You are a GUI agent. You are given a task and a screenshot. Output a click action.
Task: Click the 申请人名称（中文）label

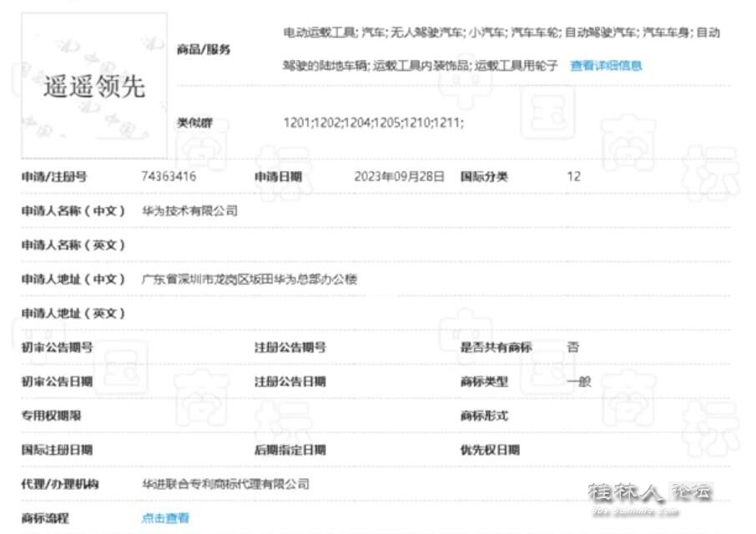[73, 210]
